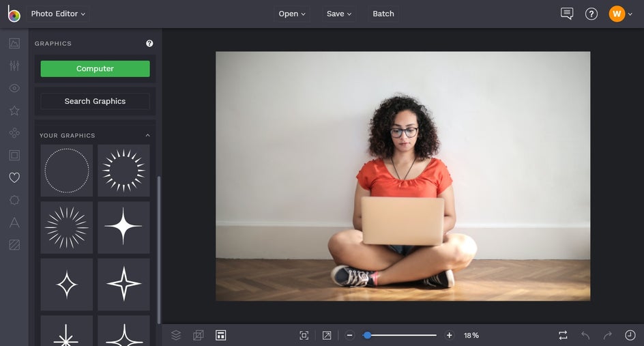The width and height of the screenshot is (644, 346).
Task: Open the Graphics panel help question mark
Action: pyautogui.click(x=149, y=43)
